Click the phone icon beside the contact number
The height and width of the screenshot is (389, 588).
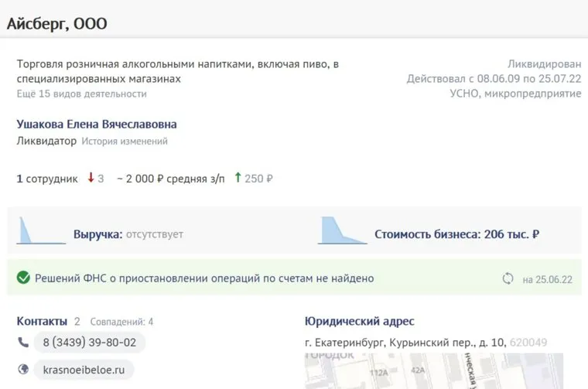22,342
